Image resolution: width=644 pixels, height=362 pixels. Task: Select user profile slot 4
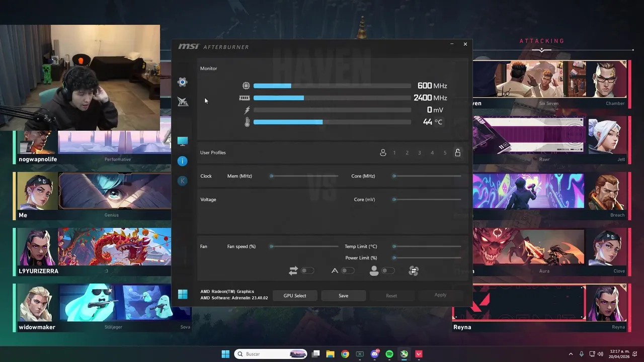click(x=432, y=153)
